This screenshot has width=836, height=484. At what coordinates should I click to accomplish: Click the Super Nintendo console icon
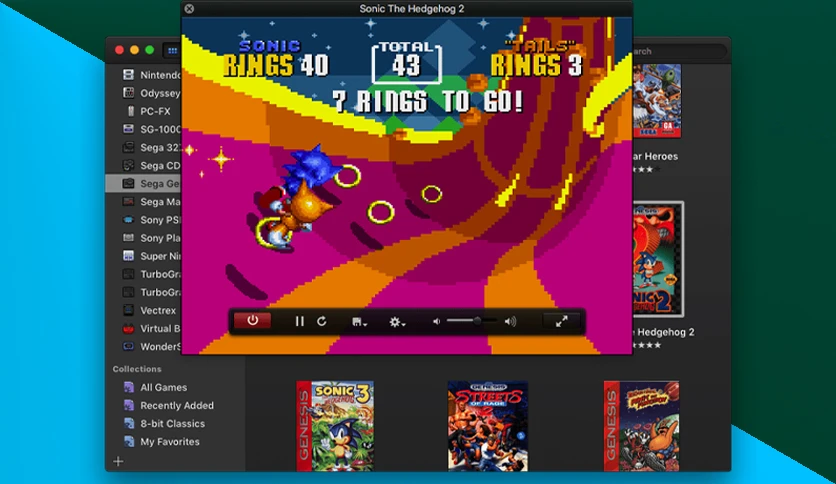[x=128, y=256]
